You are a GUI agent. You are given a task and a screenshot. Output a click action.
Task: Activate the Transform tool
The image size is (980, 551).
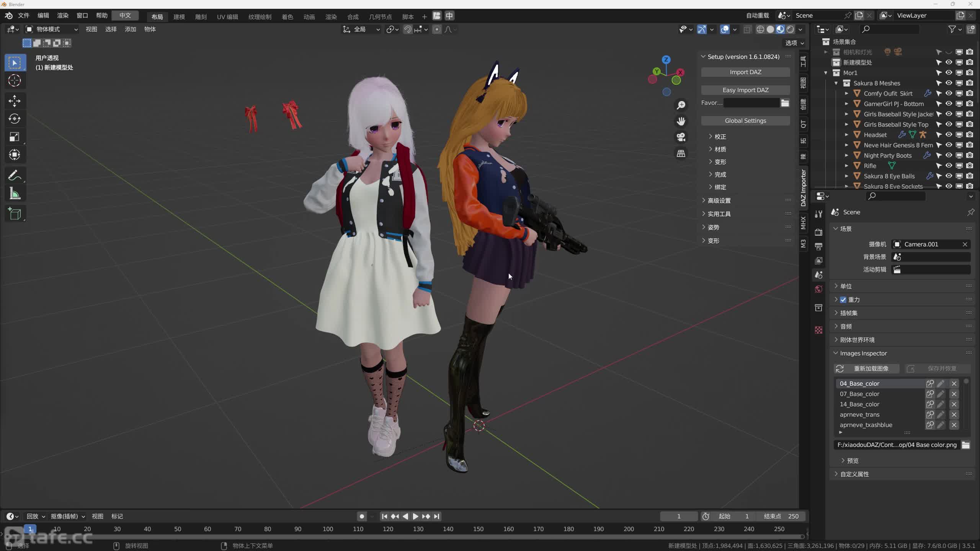tap(15, 155)
